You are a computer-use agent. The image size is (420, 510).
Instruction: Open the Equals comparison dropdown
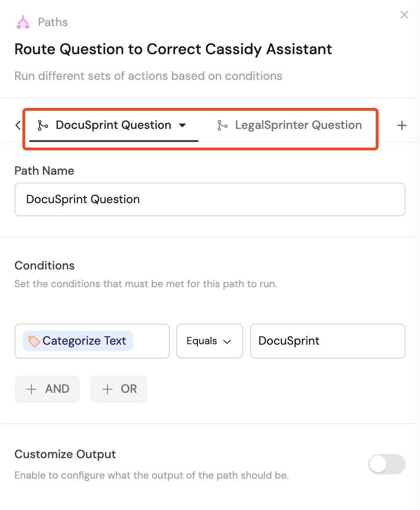click(x=210, y=341)
